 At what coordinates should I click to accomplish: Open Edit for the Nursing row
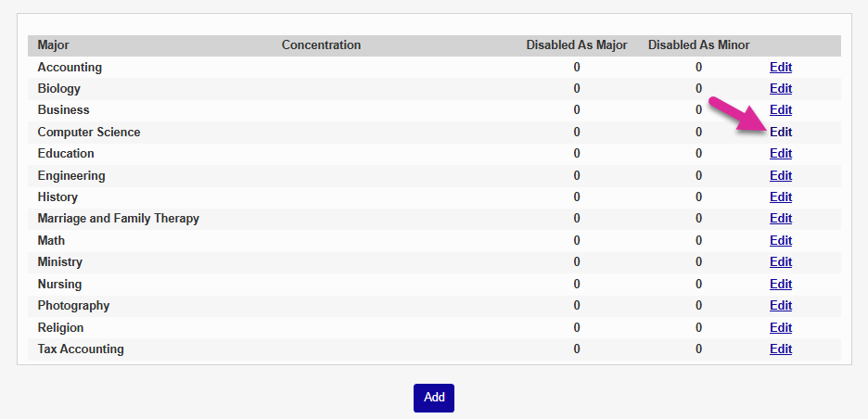tap(781, 284)
